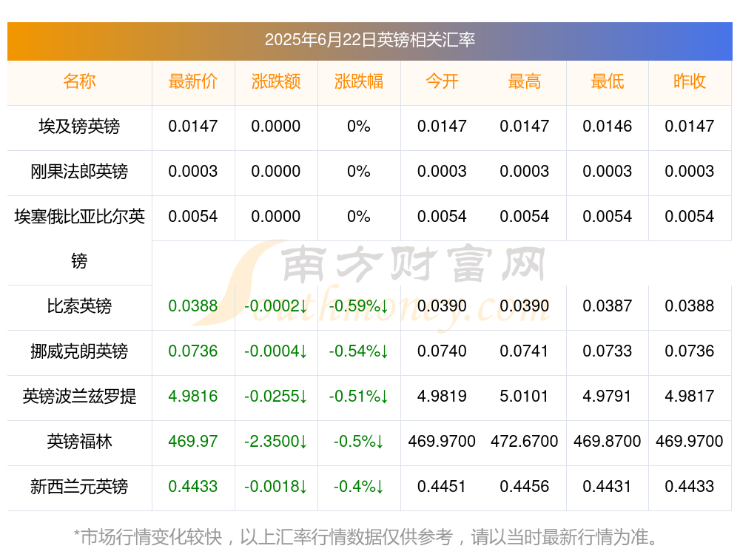Click the 最低 column header

608,81
